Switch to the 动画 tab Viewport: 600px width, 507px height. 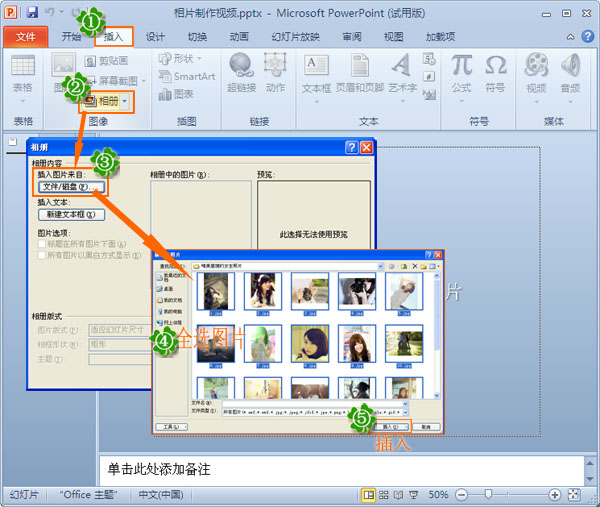coord(239,37)
